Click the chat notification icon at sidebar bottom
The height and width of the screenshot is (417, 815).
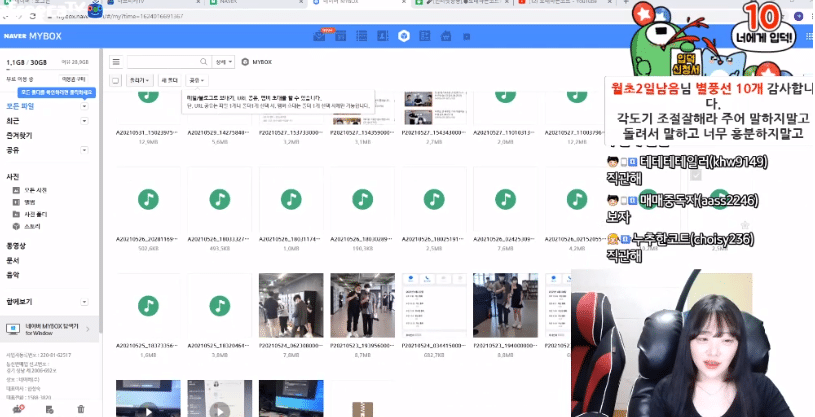pos(18,409)
